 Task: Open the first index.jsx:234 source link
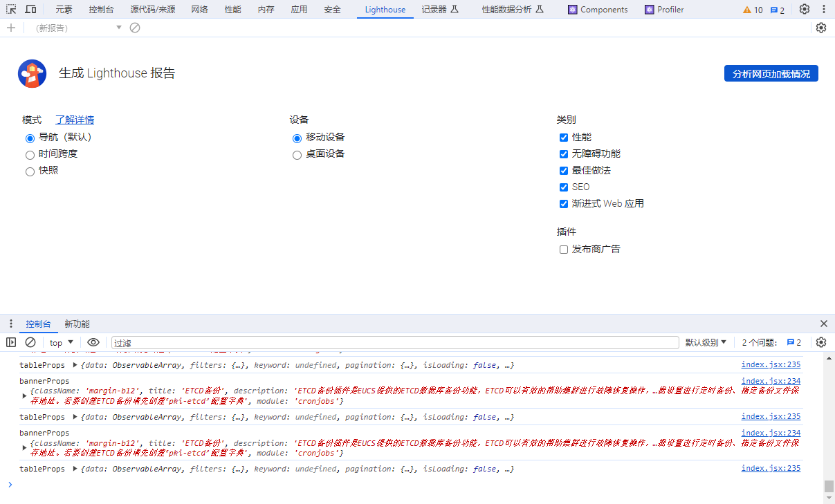(x=771, y=381)
